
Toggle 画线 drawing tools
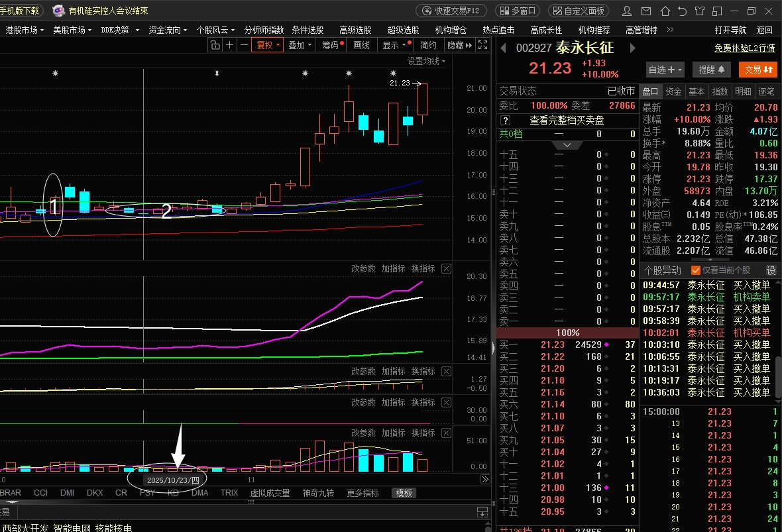point(361,45)
